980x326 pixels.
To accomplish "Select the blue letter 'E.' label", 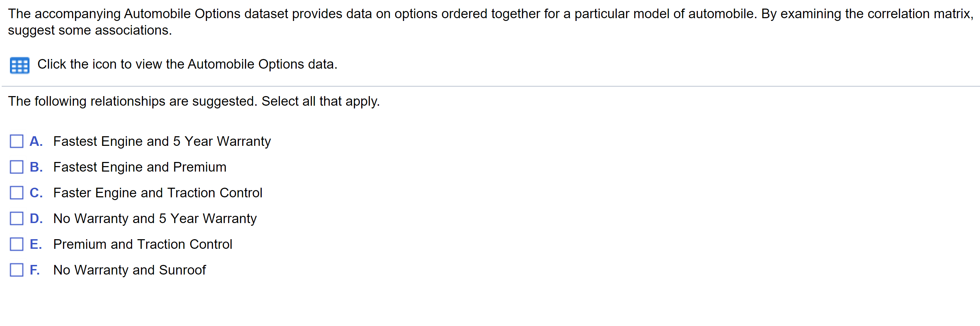I will pyautogui.click(x=36, y=244).
